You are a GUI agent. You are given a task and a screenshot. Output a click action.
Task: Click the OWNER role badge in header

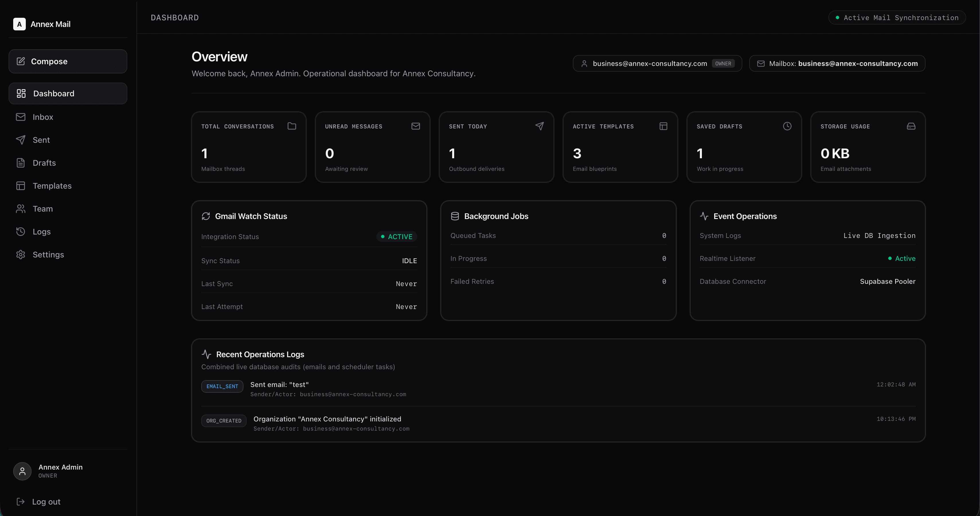[723, 64]
